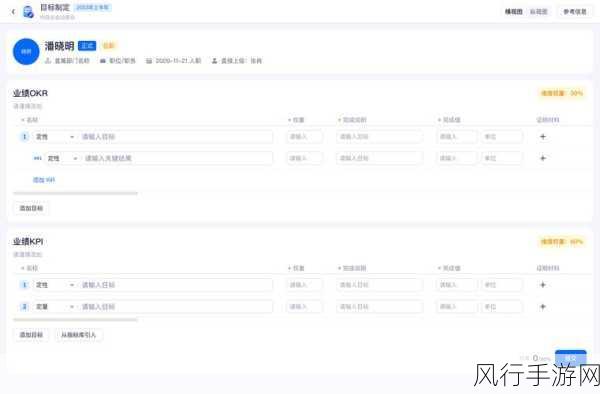Click the horizontal scrollbar in the KPI section
The height and width of the screenshot is (394, 600).
coord(75,320)
